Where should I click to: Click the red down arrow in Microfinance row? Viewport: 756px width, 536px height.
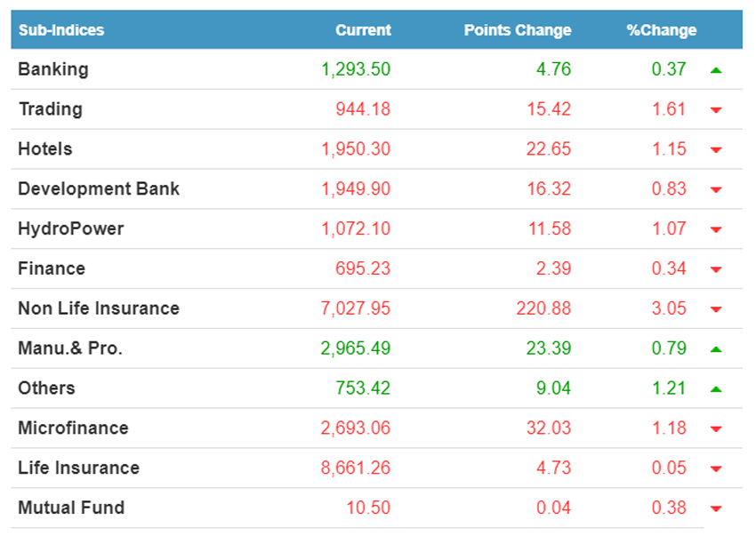716,429
